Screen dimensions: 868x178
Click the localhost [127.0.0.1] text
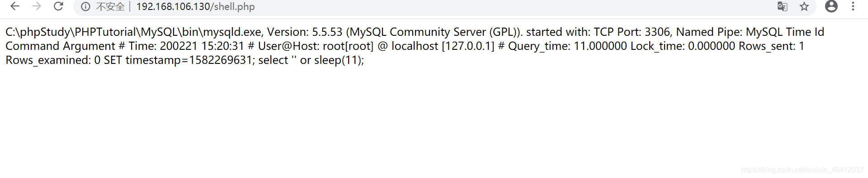click(443, 46)
